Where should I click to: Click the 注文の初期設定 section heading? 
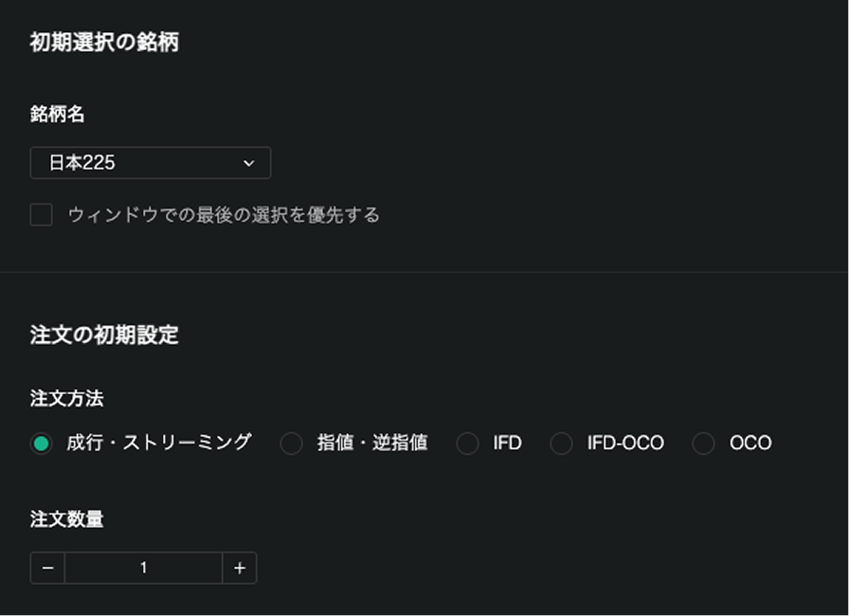click(104, 335)
